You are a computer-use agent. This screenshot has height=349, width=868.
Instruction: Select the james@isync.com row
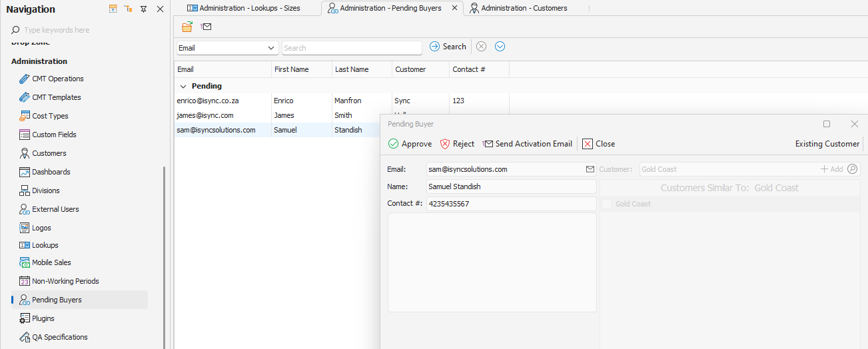coord(277,115)
